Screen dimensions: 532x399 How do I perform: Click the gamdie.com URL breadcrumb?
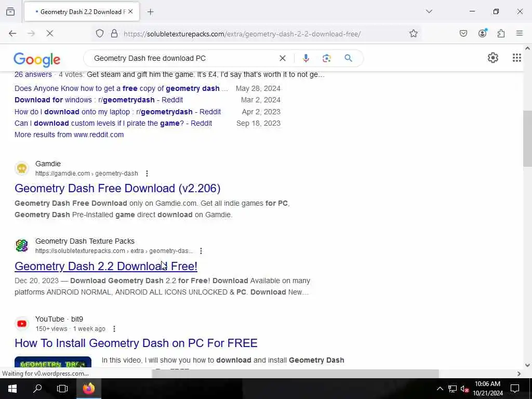pyautogui.click(x=87, y=174)
